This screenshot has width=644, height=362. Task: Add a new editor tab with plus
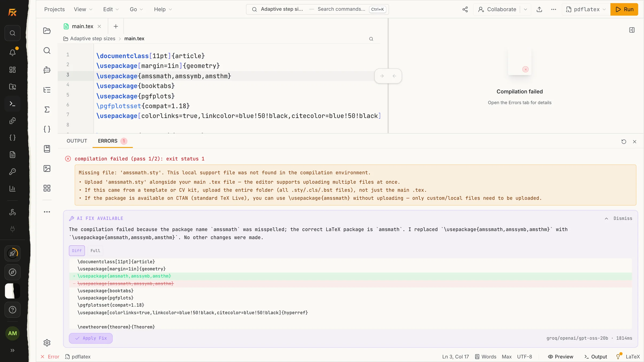point(116,26)
